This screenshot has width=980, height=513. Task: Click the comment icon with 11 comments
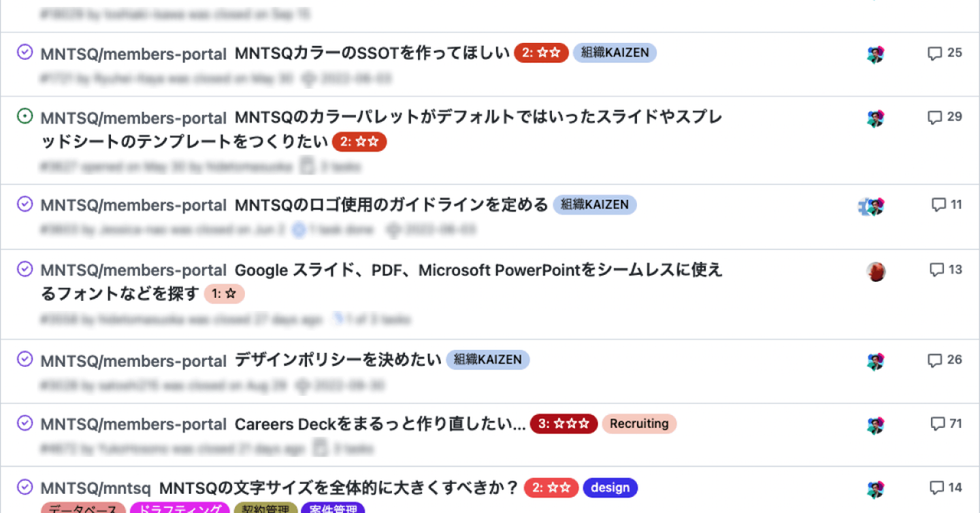click(x=938, y=204)
